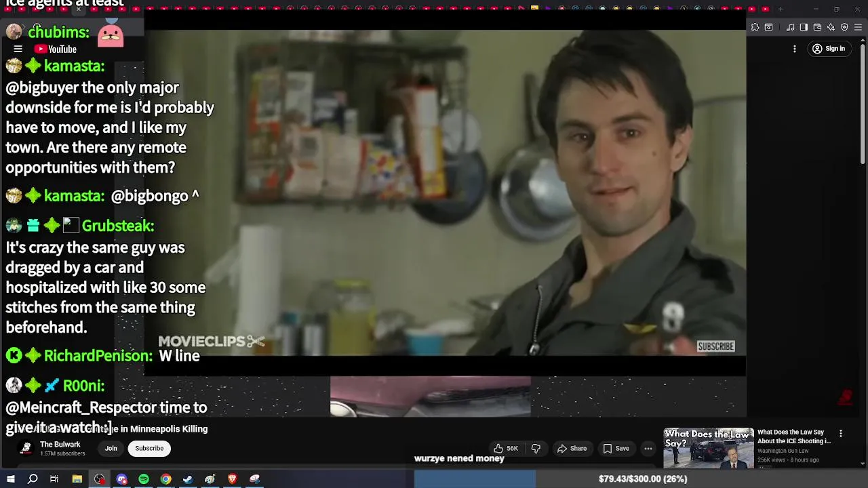Open the Leo AI sparkle icon
This screenshot has width=868, height=488.
pyautogui.click(x=831, y=27)
